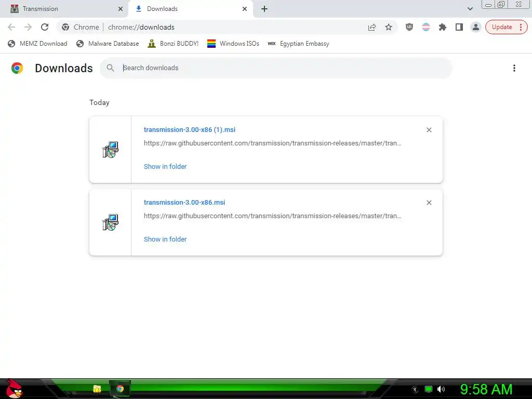Image resolution: width=532 pixels, height=399 pixels.
Task: Open the file explorer taskbar icon
Action: click(97, 389)
